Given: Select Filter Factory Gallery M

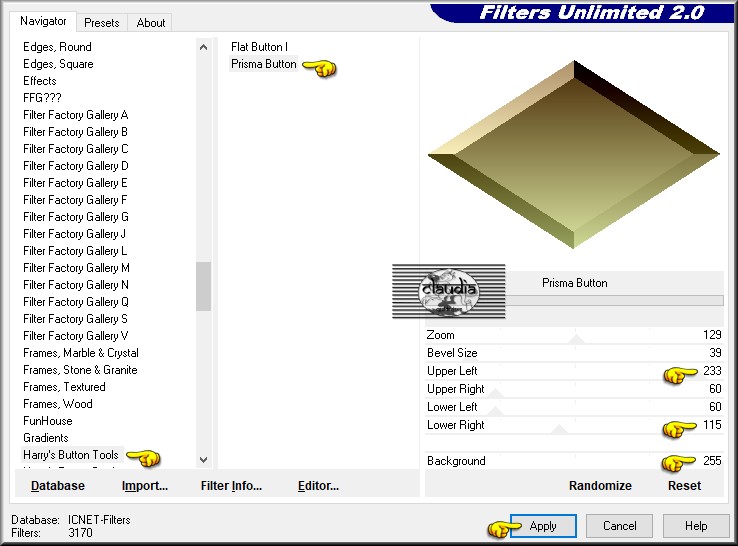Looking at the screenshot, I should 76,268.
